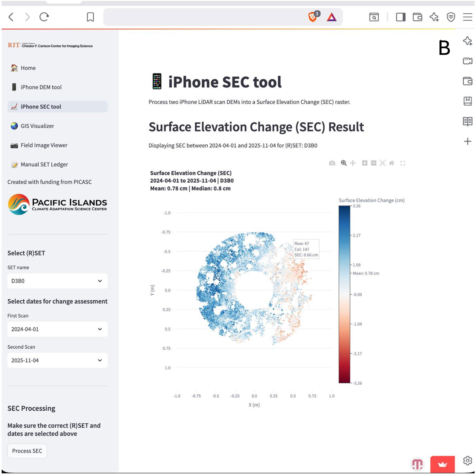Expand the First Scan date dropdown
Viewport: 476px width, 474px height.
tap(57, 329)
